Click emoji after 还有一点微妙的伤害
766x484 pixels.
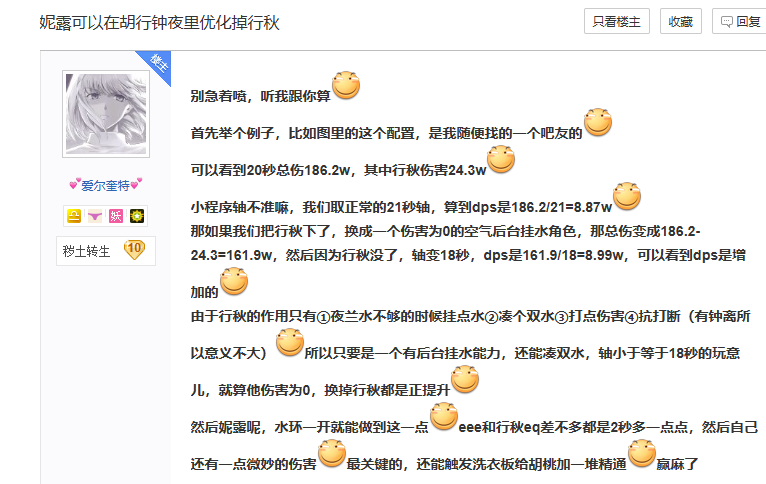332,455
